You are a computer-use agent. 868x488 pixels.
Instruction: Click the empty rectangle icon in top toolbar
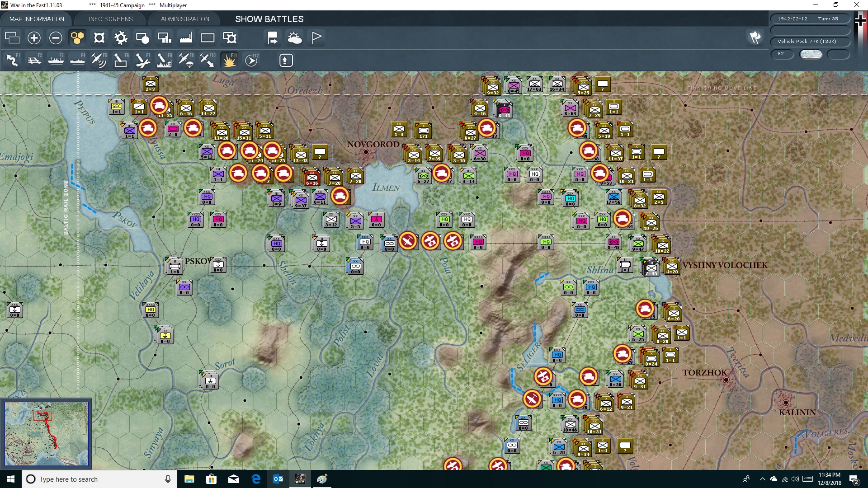(x=208, y=38)
